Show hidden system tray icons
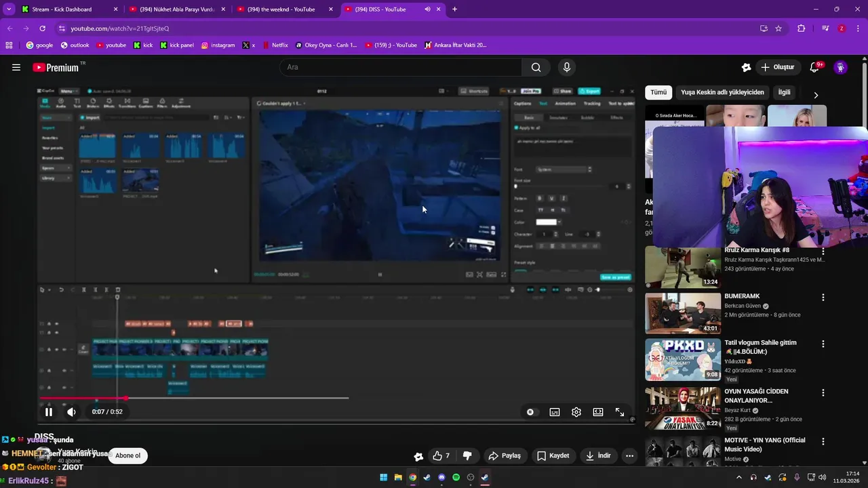This screenshot has height=488, width=868. coord(739,477)
